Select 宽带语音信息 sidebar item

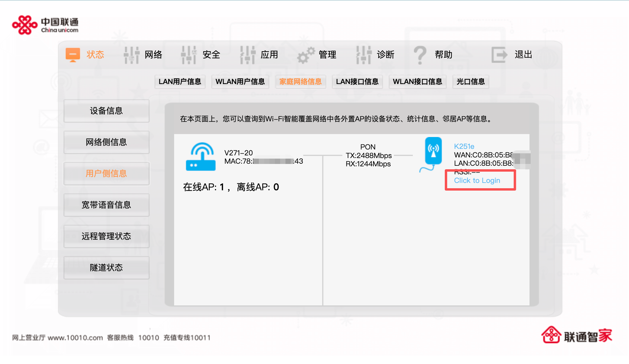click(x=106, y=205)
